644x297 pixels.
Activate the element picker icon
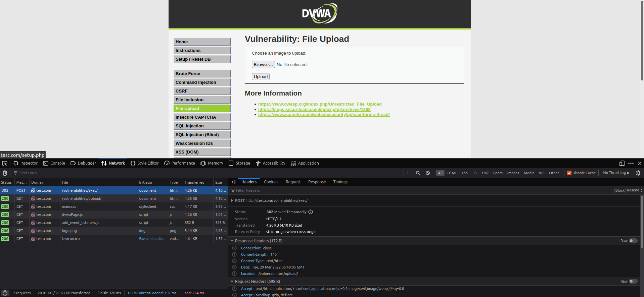point(5,163)
